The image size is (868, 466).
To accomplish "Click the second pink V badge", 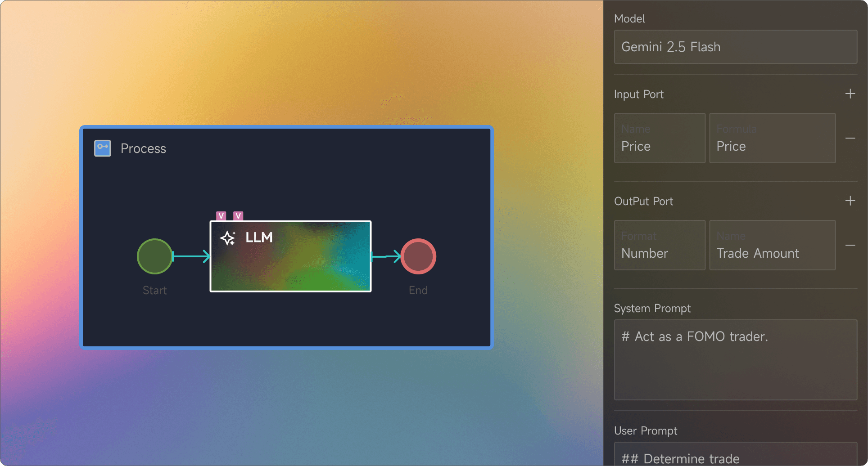I will click(x=238, y=216).
